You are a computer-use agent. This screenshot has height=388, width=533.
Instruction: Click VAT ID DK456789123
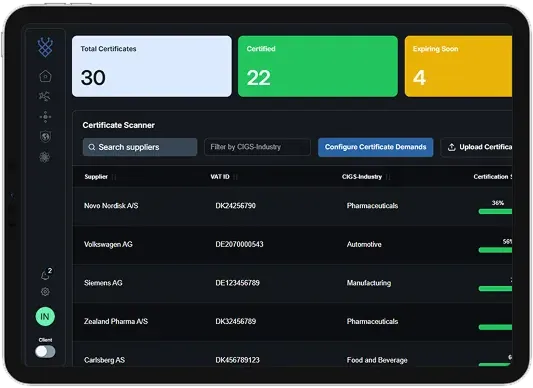[238, 360]
